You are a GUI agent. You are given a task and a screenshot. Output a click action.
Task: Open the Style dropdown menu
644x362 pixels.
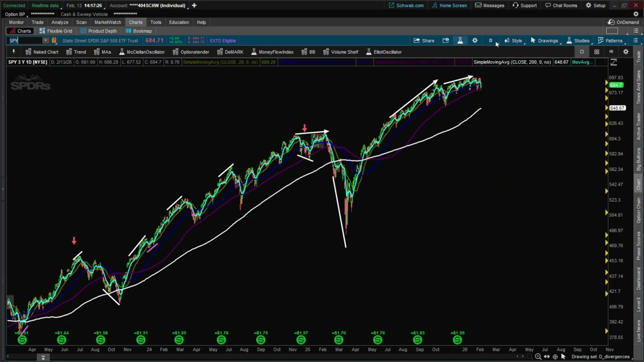pos(513,41)
